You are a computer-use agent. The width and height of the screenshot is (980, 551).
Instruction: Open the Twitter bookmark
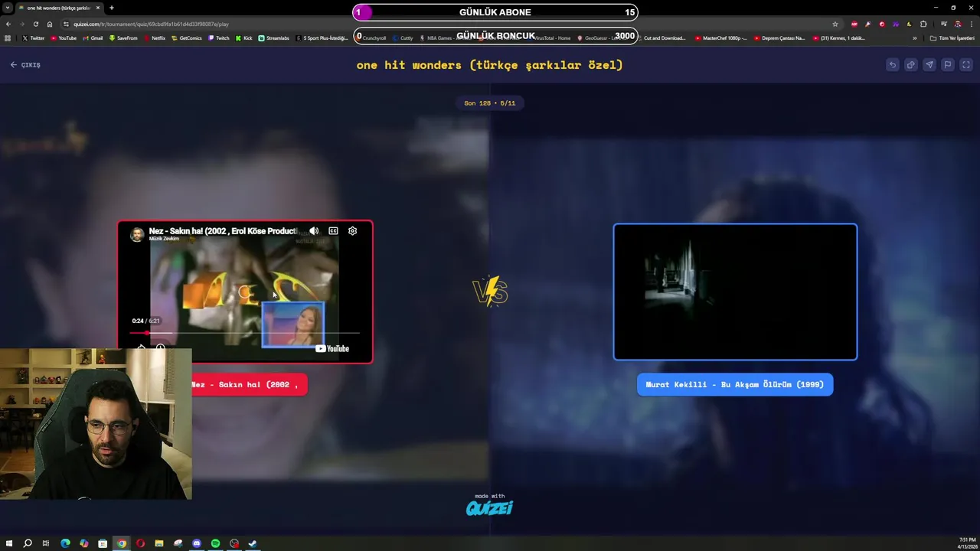point(34,38)
